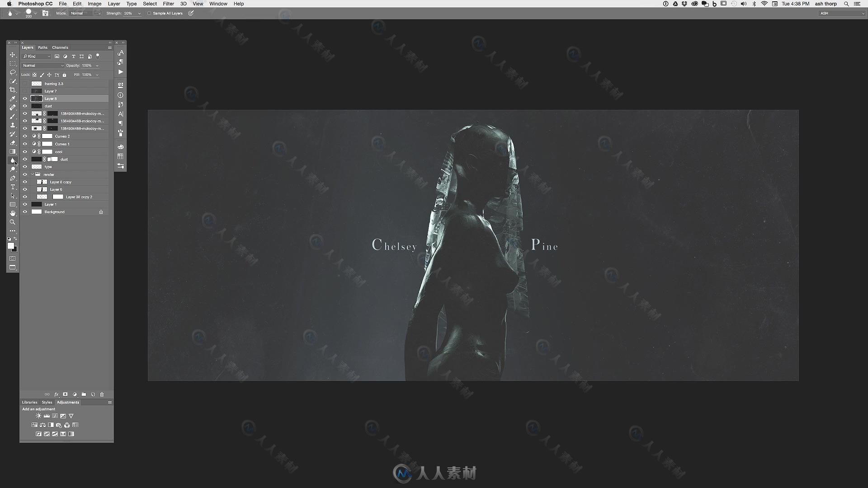Hide the 'dust' layer
This screenshot has width=868, height=488.
click(x=24, y=106)
